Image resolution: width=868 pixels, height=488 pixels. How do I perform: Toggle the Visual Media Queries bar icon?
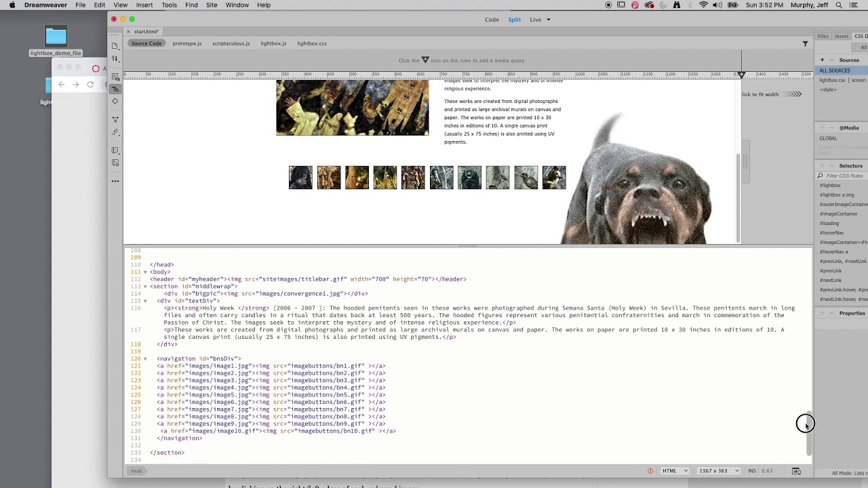click(115, 89)
